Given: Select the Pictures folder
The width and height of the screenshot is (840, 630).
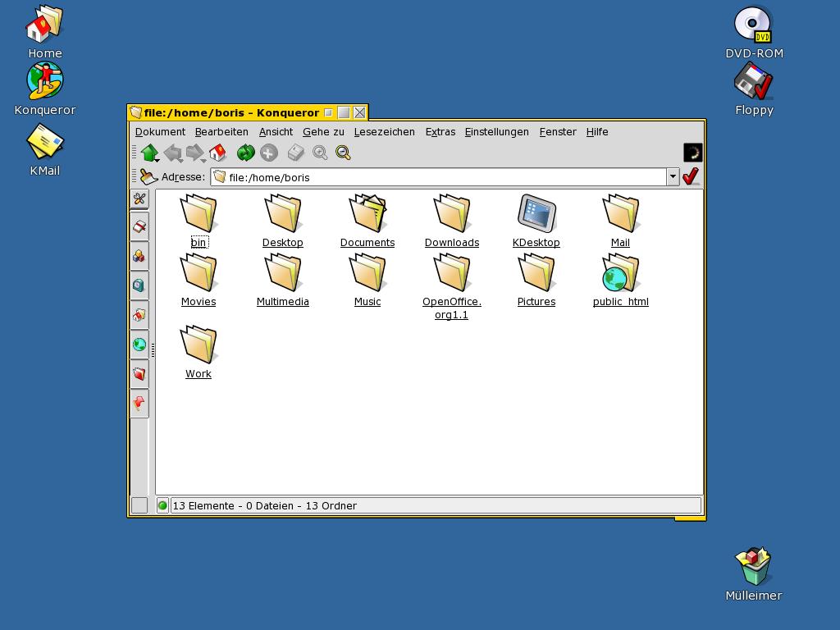Looking at the screenshot, I should tap(536, 281).
